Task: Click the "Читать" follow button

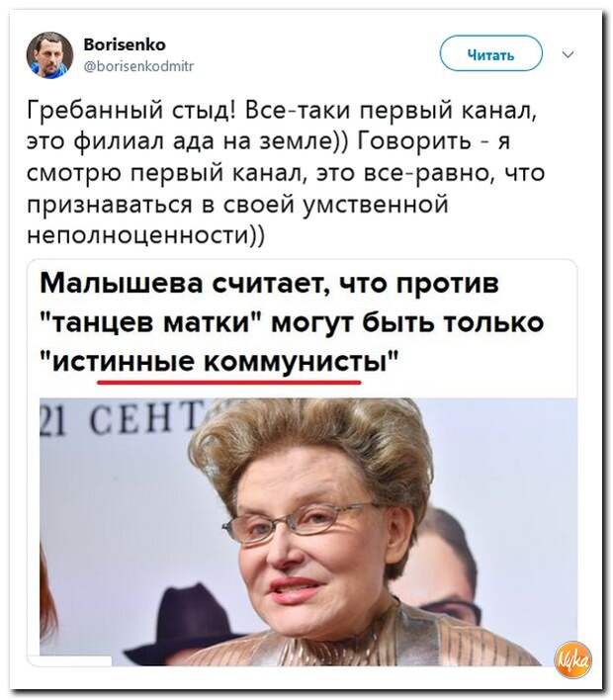Action: tap(491, 53)
